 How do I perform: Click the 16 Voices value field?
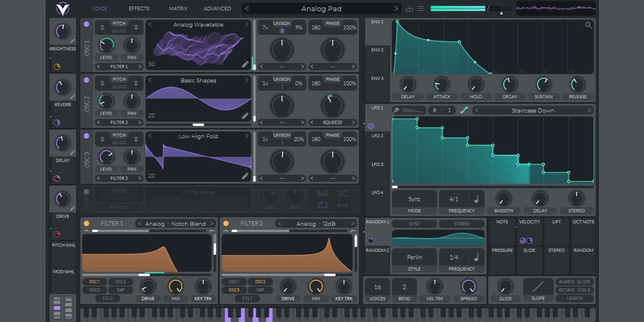click(x=377, y=287)
